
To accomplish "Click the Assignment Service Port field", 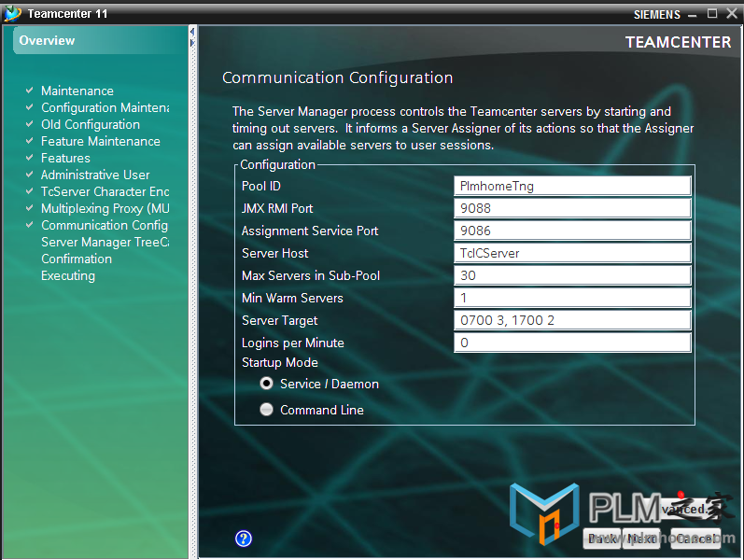I will (572, 231).
